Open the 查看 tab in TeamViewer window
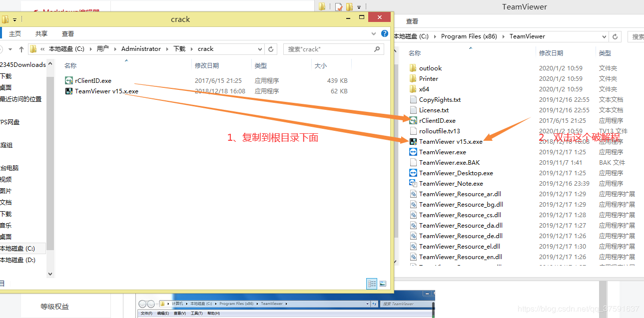 click(x=412, y=21)
